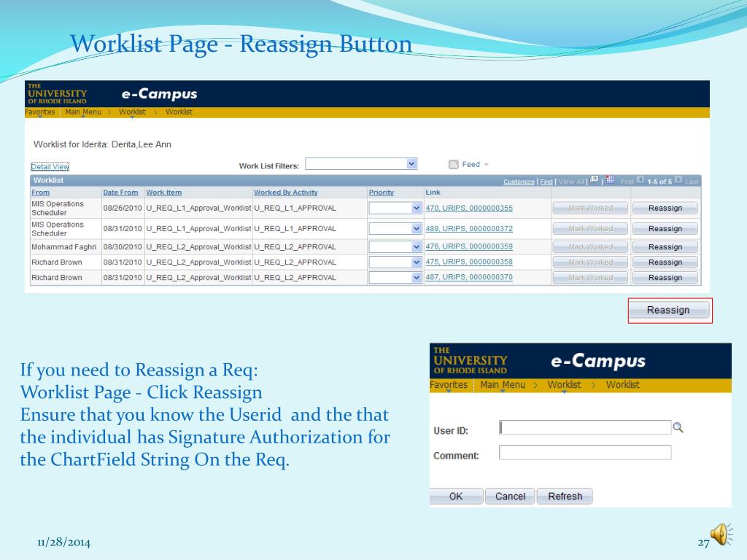This screenshot has width=747, height=560.
Task: Click into the User ID field
Action: click(585, 427)
